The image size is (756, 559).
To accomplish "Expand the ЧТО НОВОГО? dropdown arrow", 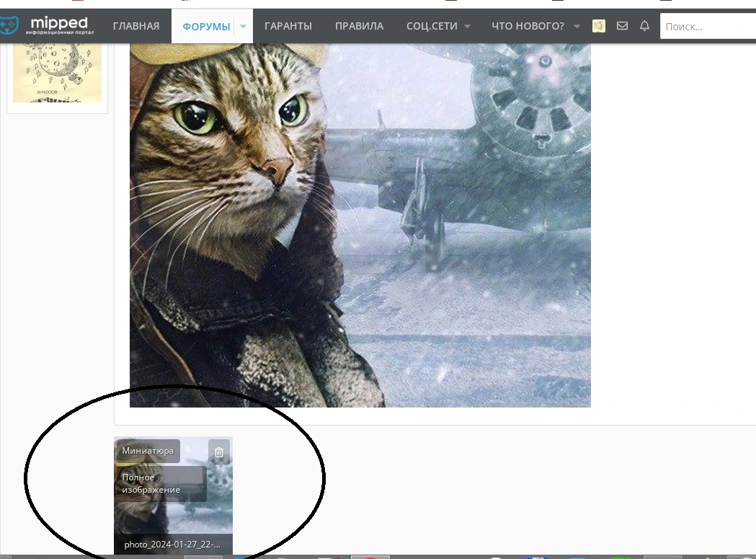I will pyautogui.click(x=577, y=27).
